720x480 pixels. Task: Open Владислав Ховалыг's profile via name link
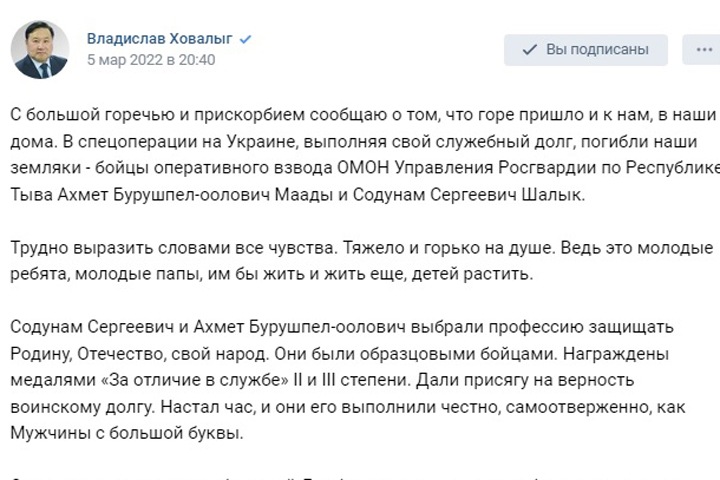[x=159, y=39]
